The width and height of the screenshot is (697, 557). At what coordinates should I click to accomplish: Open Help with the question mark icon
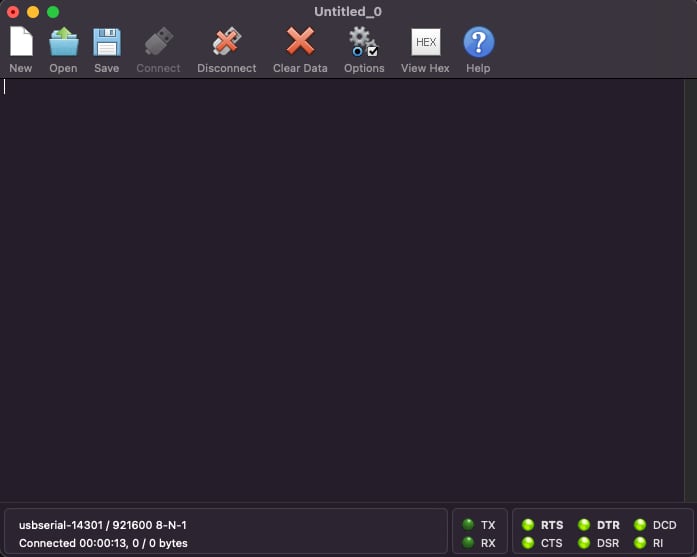point(479,42)
